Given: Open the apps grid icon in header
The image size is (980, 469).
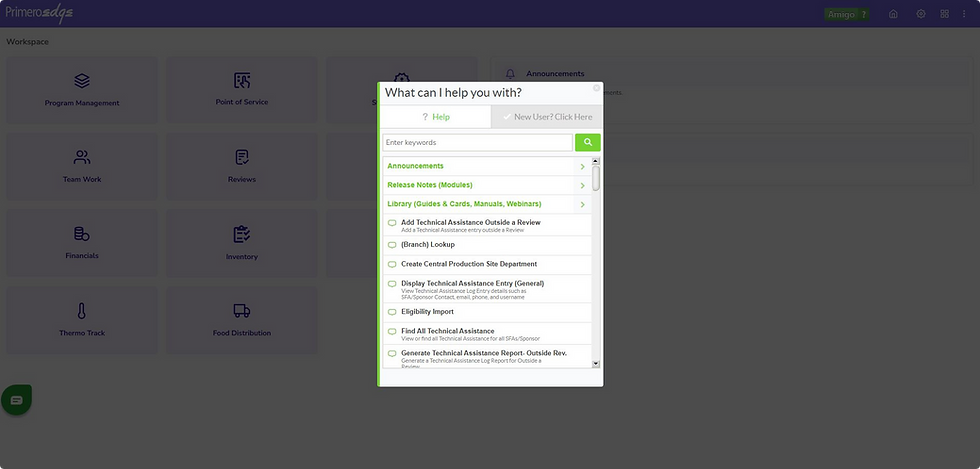Looking at the screenshot, I should tap(944, 14).
